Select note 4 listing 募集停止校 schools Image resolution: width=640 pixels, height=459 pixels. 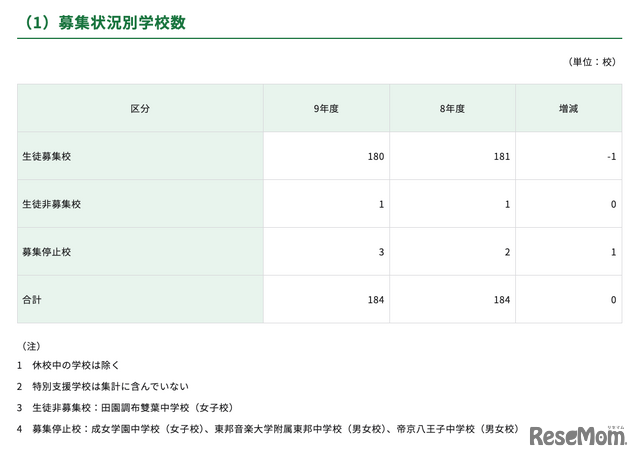tap(269, 429)
